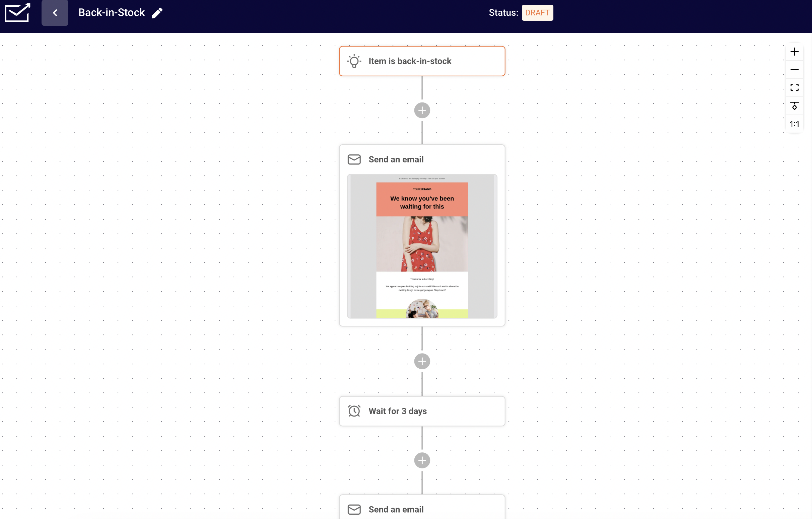Click the DRAFT status badge

tap(537, 13)
